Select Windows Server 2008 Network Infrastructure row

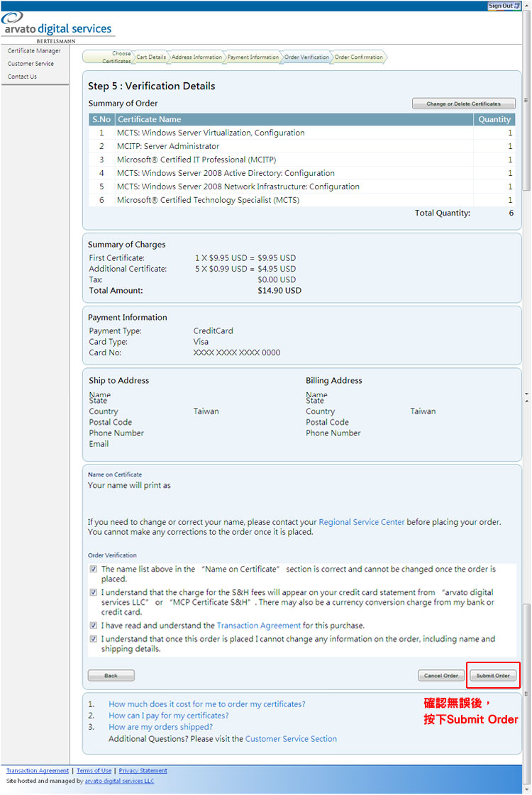pos(301,187)
